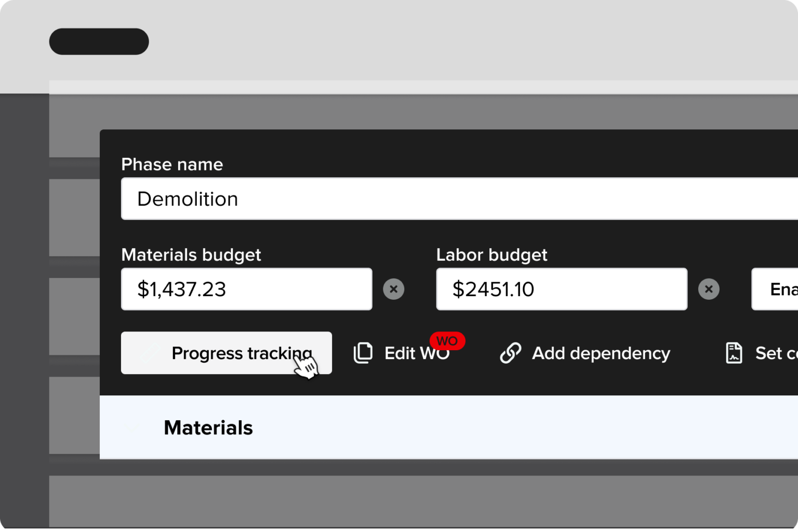Click the red WO badge on Edit WO
The image size is (798, 532).
(x=447, y=341)
